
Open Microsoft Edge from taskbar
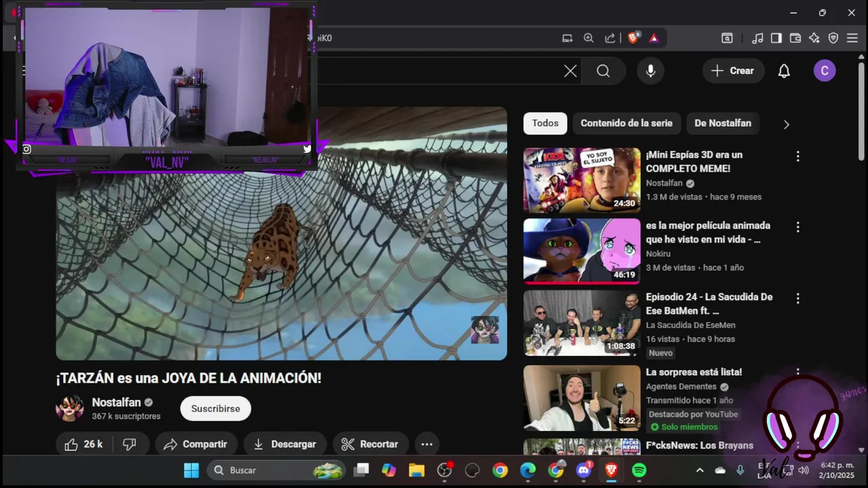(x=528, y=470)
